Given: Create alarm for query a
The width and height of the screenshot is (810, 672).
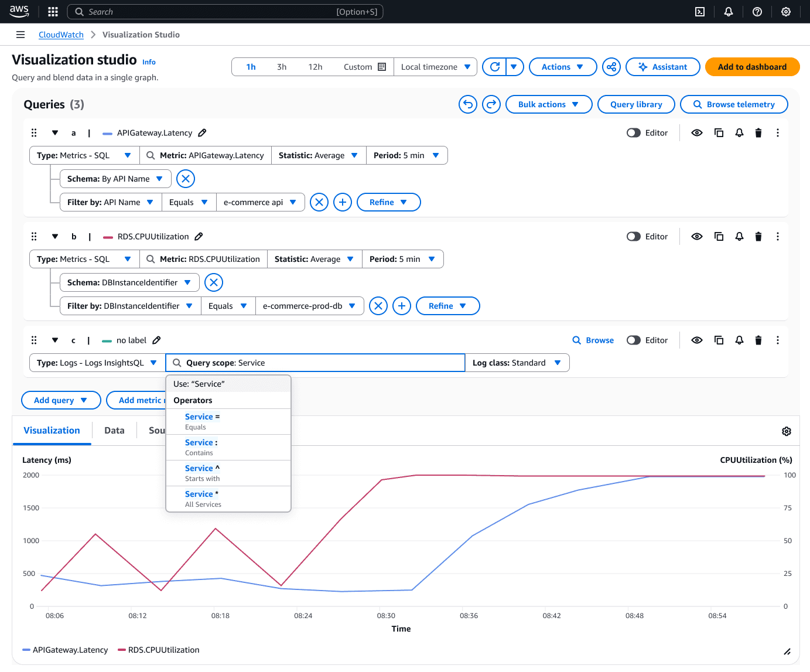Looking at the screenshot, I should tap(740, 133).
